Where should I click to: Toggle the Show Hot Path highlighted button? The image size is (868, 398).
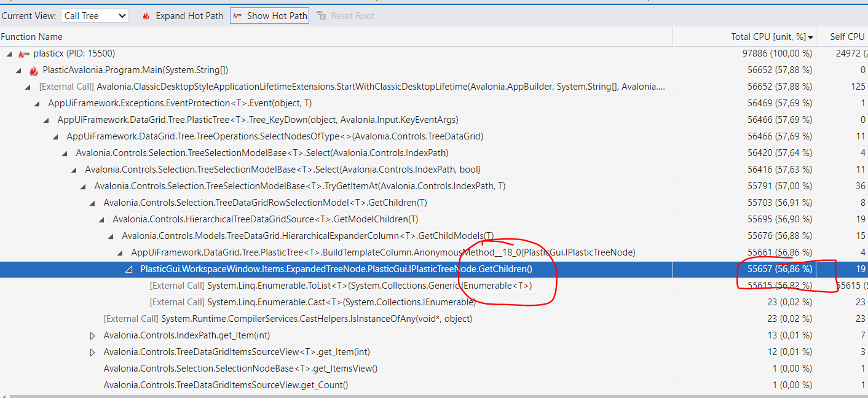[x=269, y=17]
